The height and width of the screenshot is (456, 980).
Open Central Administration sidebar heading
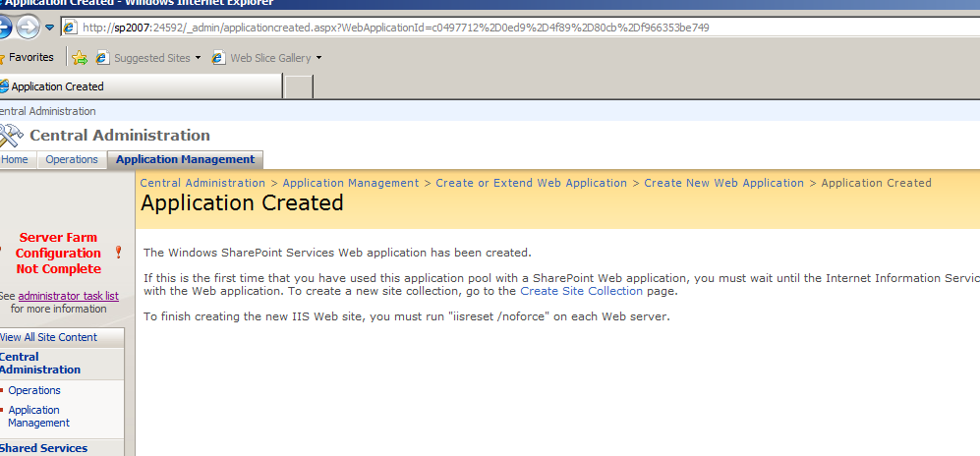[40, 363]
